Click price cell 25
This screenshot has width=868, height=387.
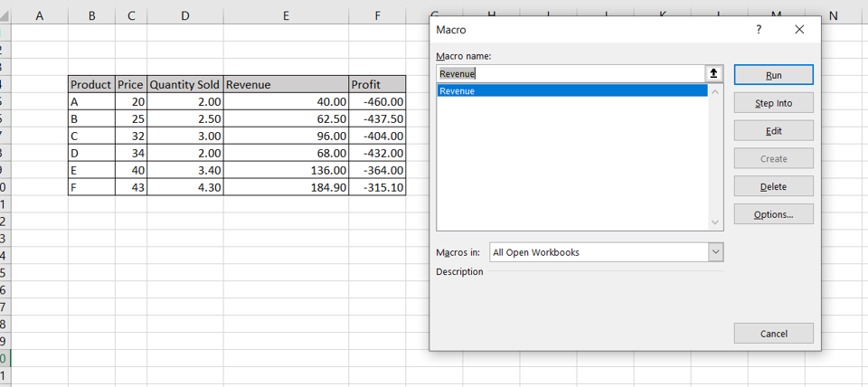[x=130, y=119]
